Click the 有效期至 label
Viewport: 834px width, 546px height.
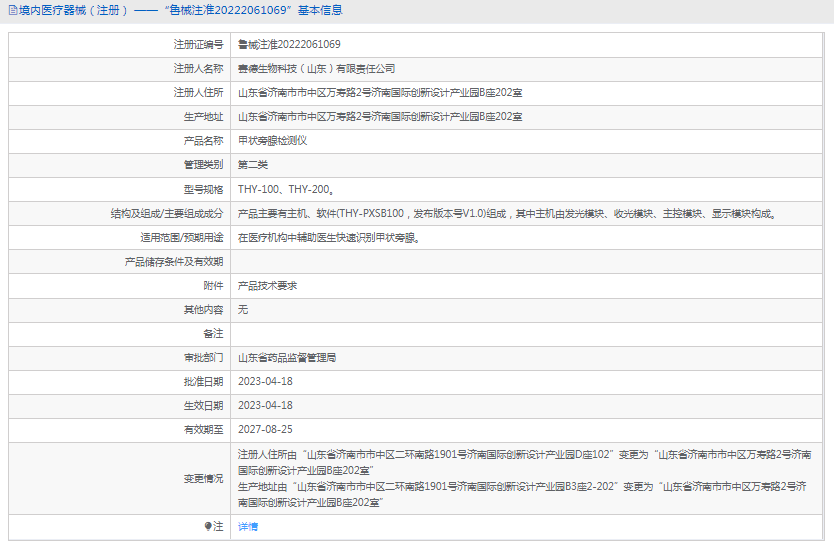[x=204, y=430]
